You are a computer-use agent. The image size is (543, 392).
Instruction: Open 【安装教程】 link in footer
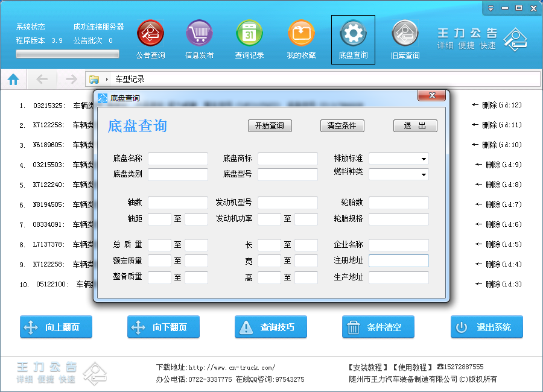pos(368,367)
